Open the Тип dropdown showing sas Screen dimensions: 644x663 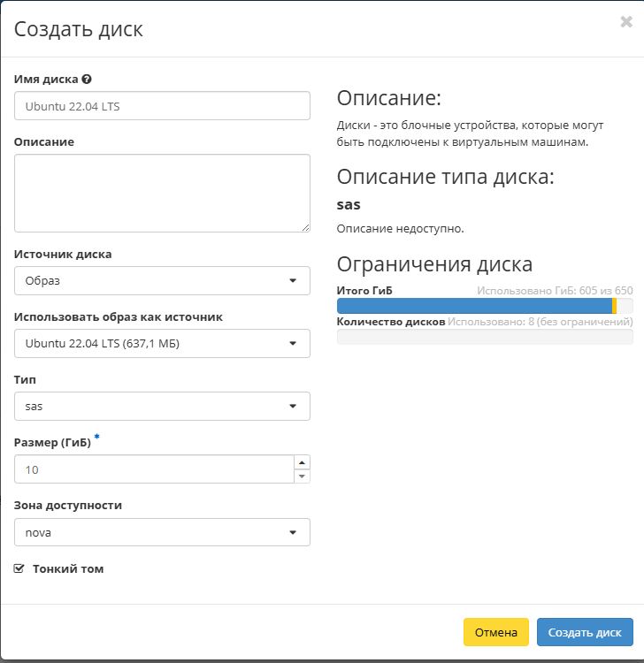tap(162, 406)
